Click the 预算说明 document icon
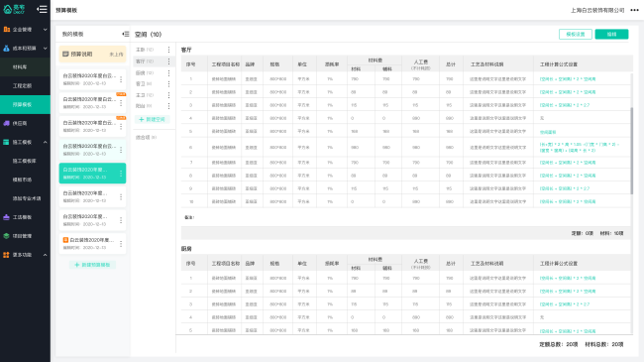 [65, 54]
